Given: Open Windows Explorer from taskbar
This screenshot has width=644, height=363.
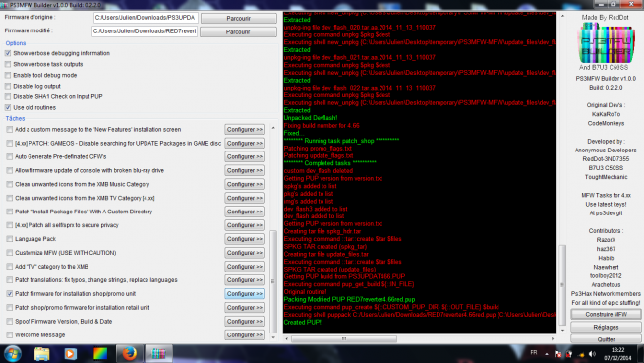Looking at the screenshot, I should pos(42,353).
